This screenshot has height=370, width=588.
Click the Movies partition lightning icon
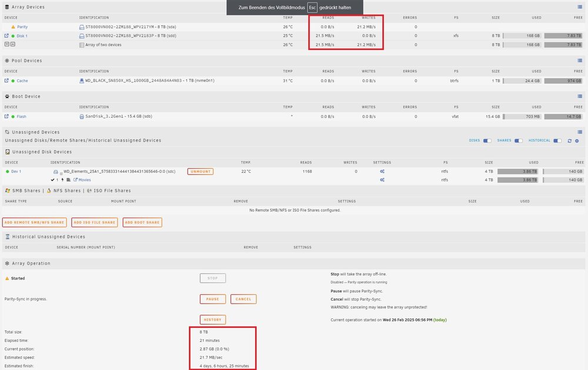point(62,180)
